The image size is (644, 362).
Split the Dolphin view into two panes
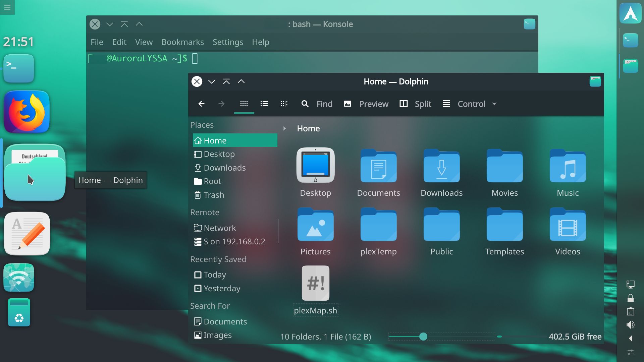[415, 104]
